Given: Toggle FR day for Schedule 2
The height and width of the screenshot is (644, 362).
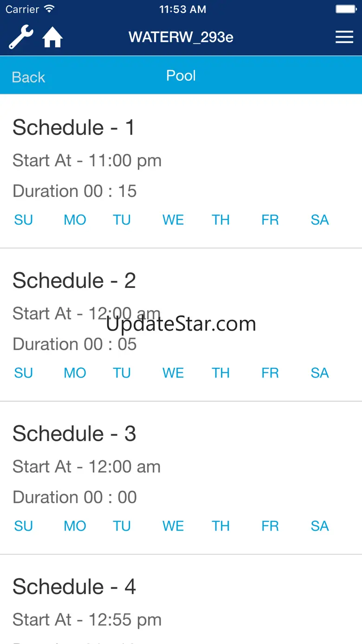Looking at the screenshot, I should 270,373.
